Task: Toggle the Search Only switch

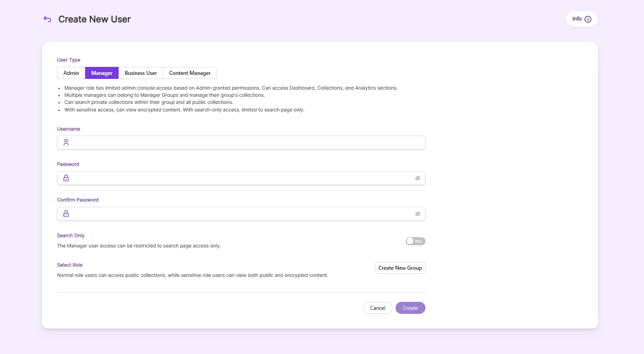Action: point(416,241)
